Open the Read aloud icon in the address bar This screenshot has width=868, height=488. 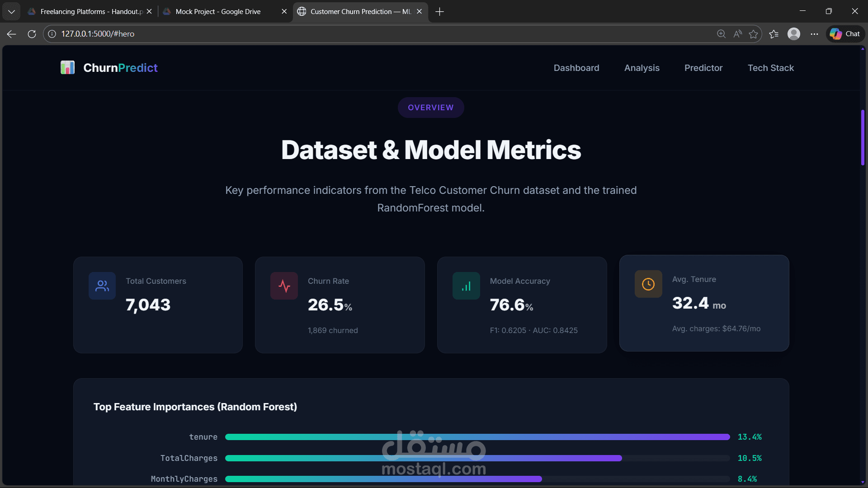pyautogui.click(x=737, y=34)
